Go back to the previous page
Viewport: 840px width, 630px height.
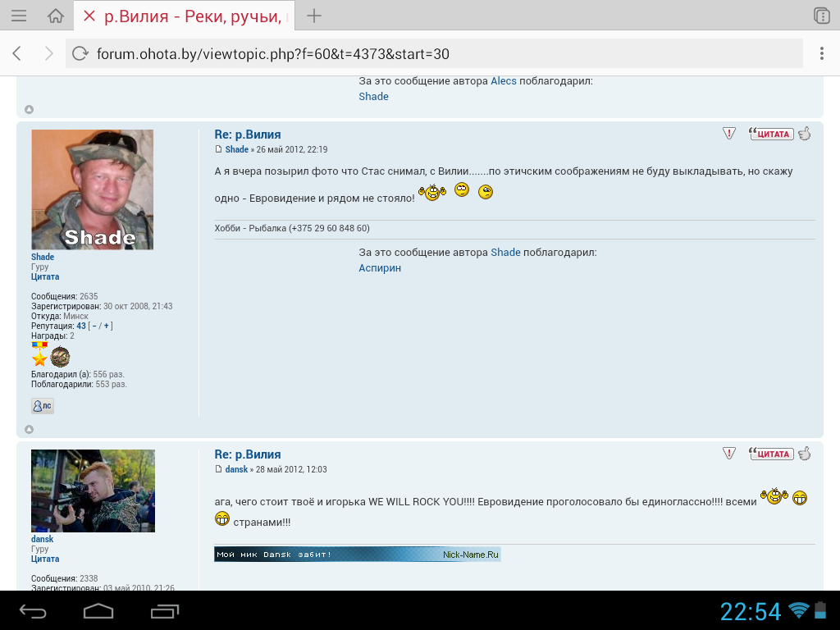[x=17, y=54]
